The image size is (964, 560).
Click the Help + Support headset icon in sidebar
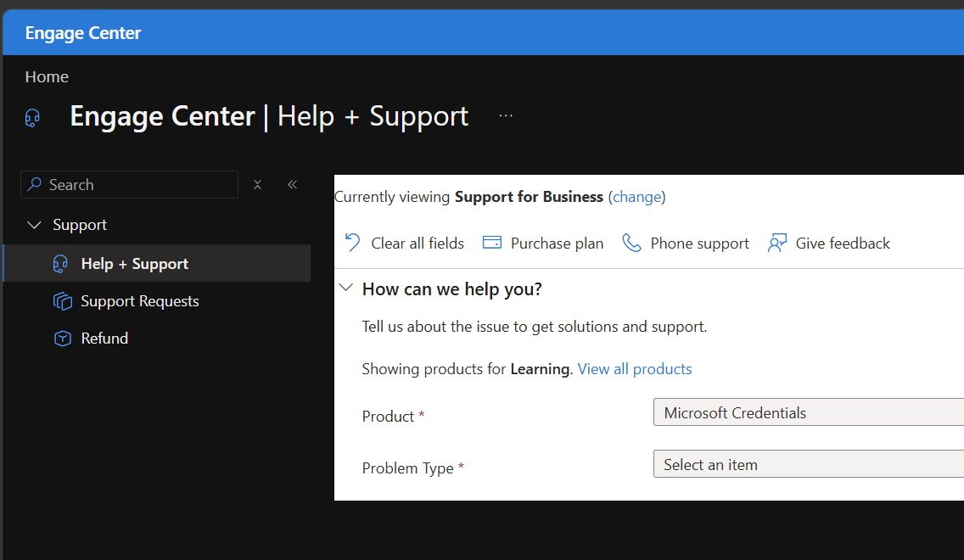pos(60,264)
